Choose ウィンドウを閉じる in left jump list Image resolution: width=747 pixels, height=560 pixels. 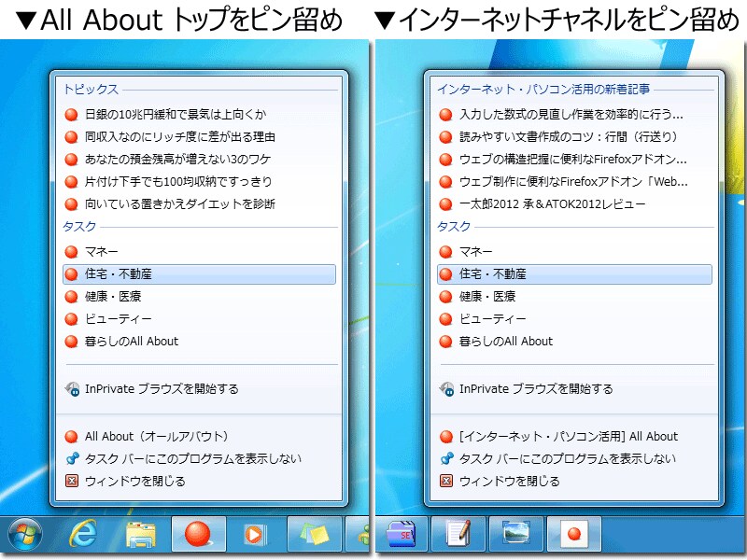click(199, 481)
